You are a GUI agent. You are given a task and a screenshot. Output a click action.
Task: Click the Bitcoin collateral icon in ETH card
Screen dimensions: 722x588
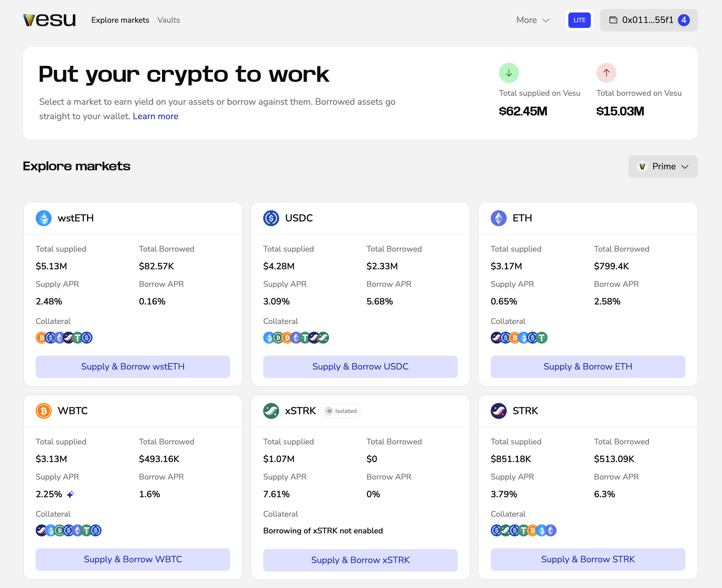[x=515, y=338]
